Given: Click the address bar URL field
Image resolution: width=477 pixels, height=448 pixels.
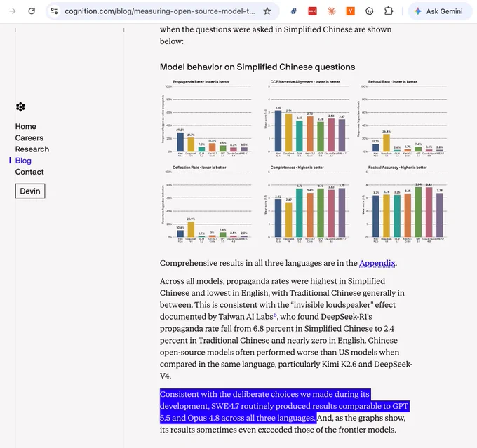Looking at the screenshot, I should click(159, 11).
